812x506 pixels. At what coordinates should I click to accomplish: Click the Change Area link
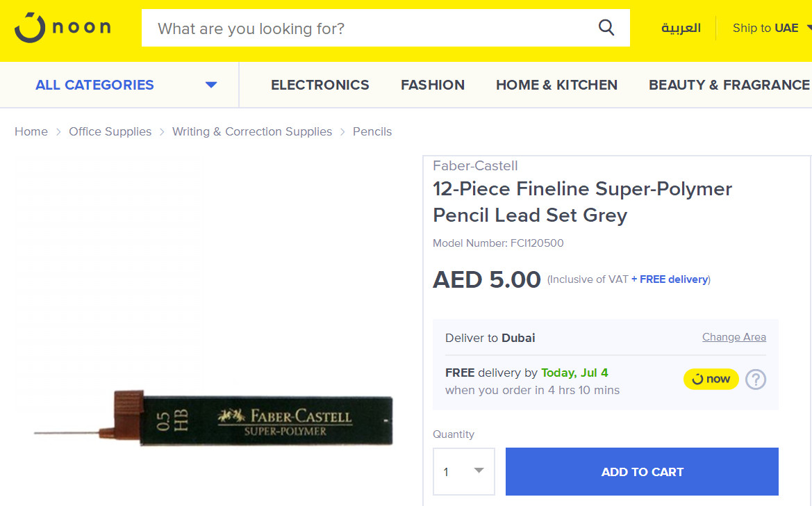(734, 337)
